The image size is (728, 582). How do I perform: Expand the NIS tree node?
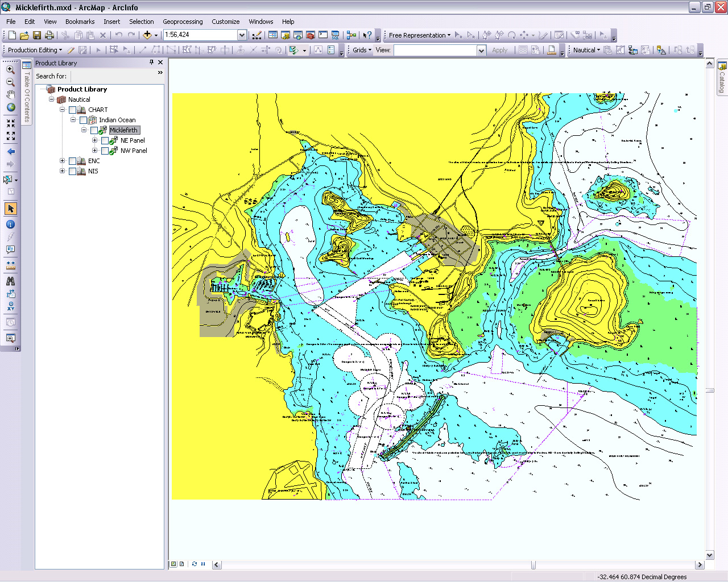pos(63,171)
